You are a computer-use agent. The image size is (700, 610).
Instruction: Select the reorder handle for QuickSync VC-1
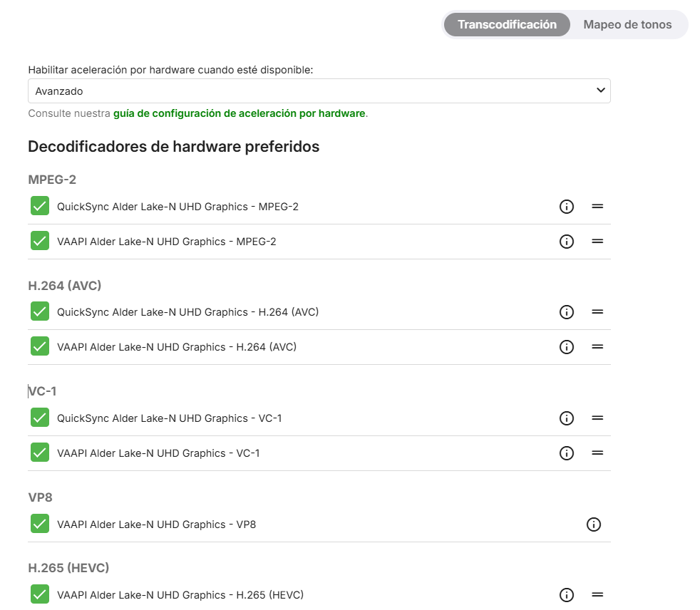(x=597, y=418)
